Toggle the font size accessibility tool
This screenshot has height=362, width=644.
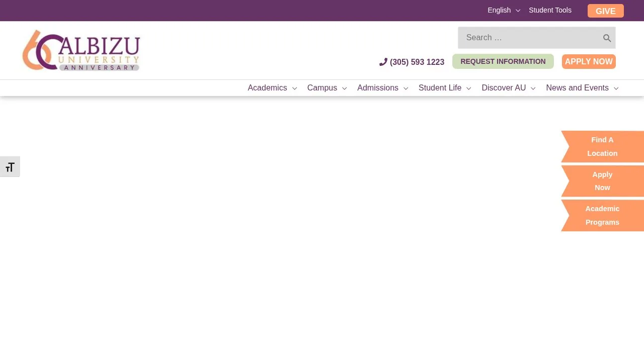tap(10, 167)
